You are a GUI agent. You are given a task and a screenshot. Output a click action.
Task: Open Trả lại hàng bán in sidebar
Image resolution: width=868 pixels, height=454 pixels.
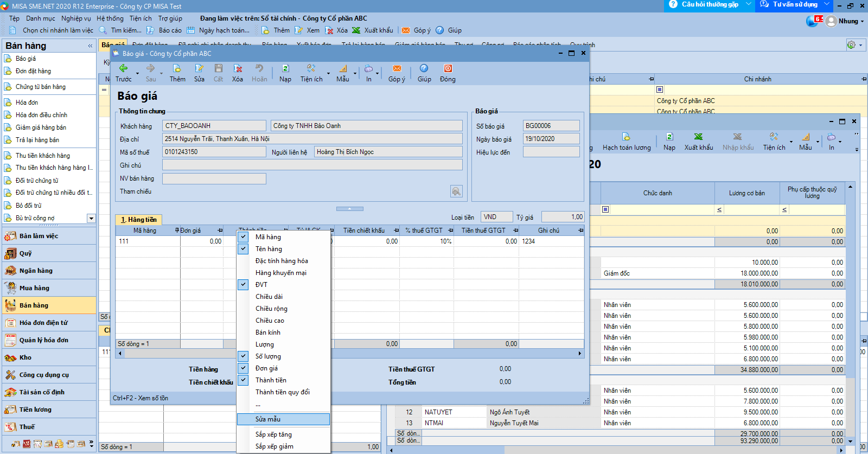tap(37, 140)
